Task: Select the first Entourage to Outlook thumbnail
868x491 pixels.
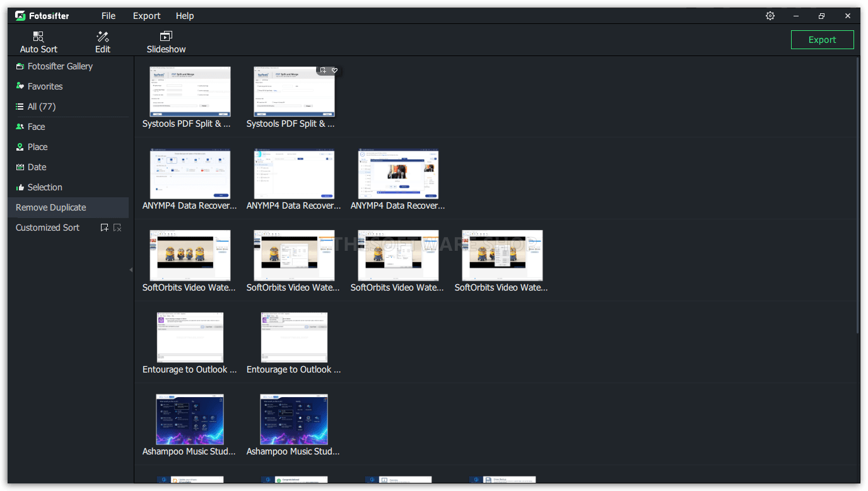Action: [190, 337]
